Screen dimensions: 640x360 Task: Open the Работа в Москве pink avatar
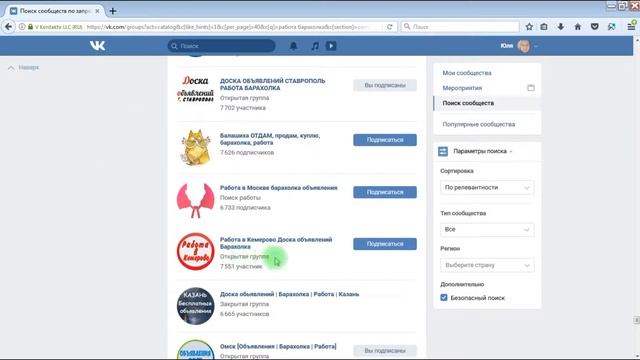(x=196, y=200)
